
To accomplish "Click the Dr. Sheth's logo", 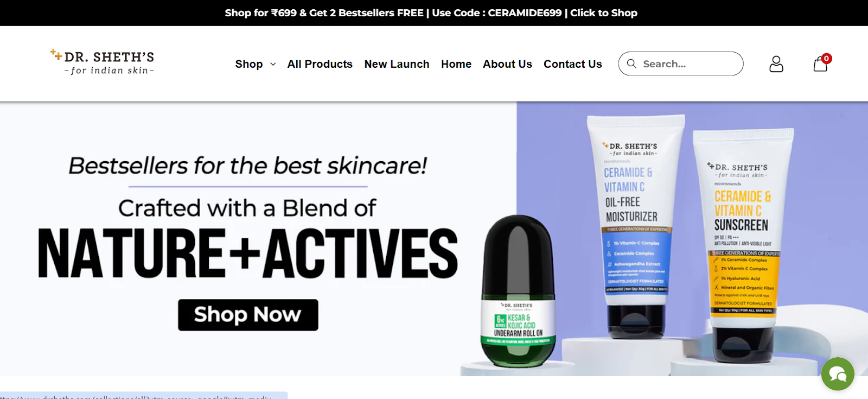I will [x=103, y=62].
